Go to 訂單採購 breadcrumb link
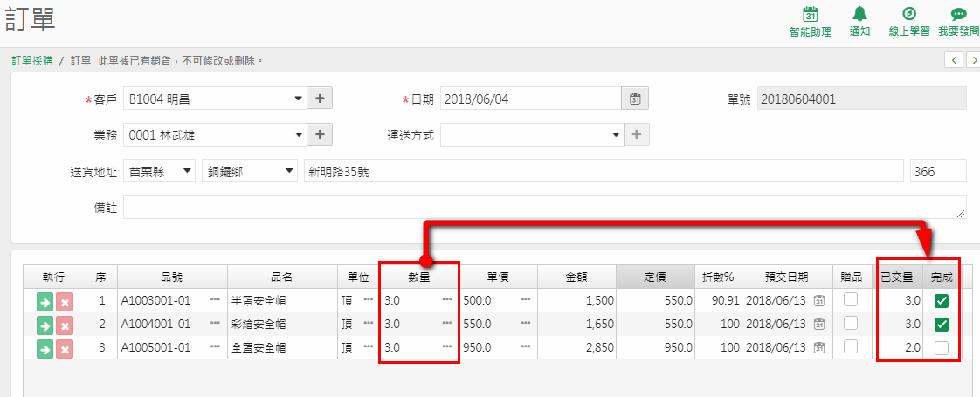Image resolution: width=980 pixels, height=397 pixels. coord(31,60)
